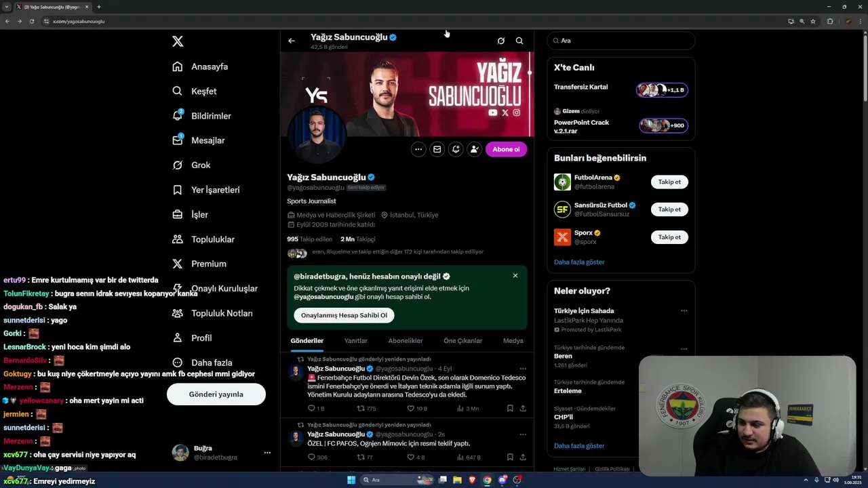Open Chrome from the taskbar

coord(487,480)
